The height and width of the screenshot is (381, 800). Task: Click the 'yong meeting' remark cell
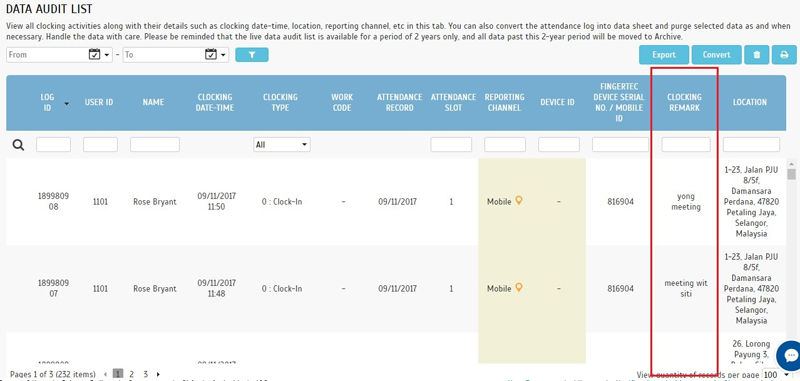(686, 202)
